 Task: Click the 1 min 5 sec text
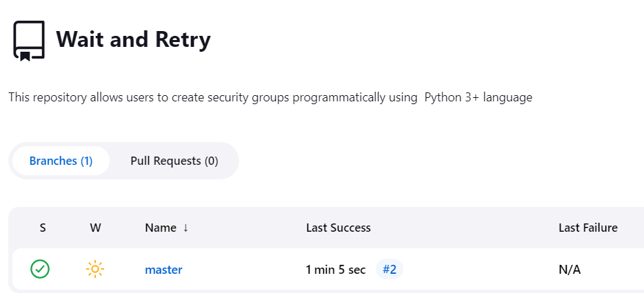(336, 270)
